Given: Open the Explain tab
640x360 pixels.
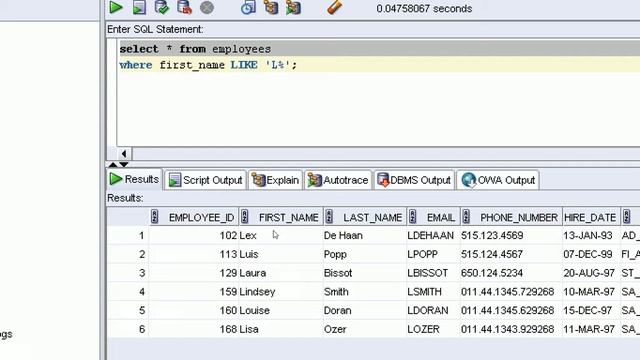Looking at the screenshot, I should pyautogui.click(x=276, y=180).
